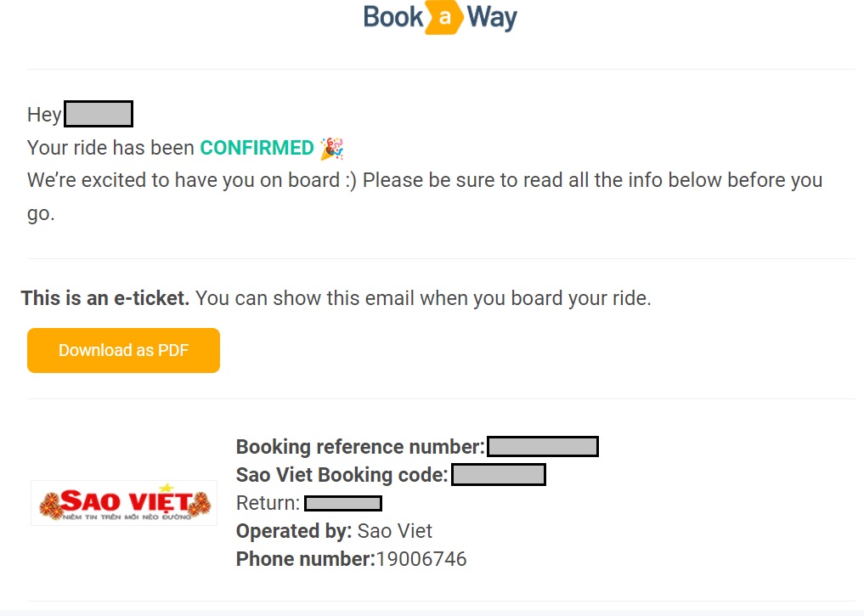Click the bold 'This is an e-ticket.' text

click(105, 298)
